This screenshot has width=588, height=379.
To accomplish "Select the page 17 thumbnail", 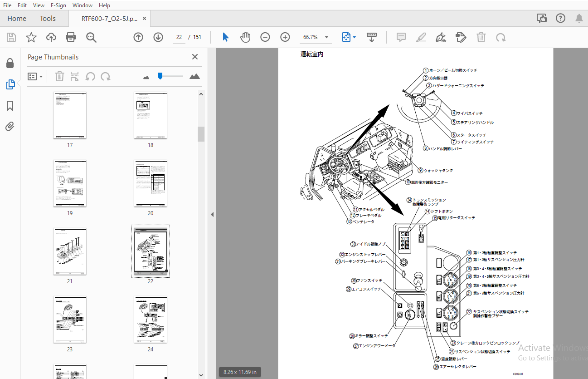I will coord(70,116).
